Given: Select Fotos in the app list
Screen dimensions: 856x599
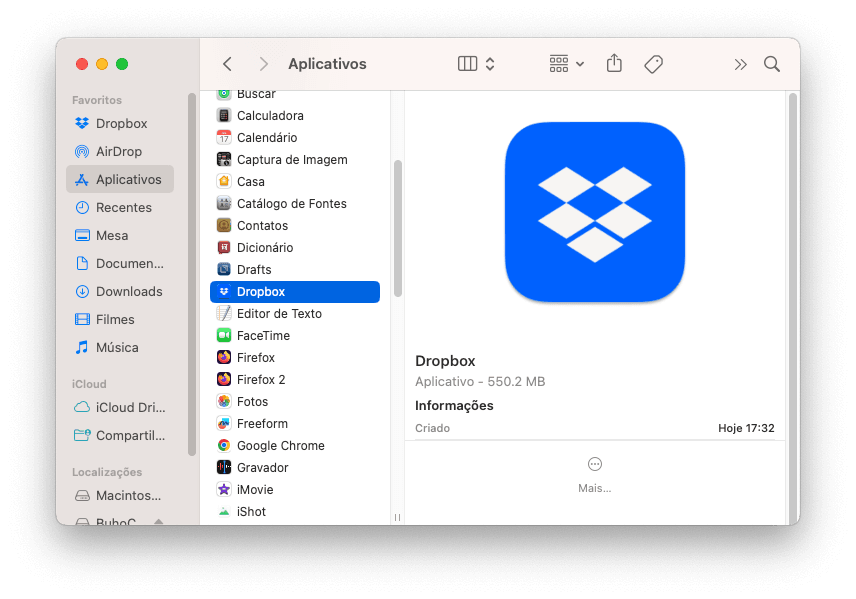Looking at the screenshot, I should (x=295, y=402).
